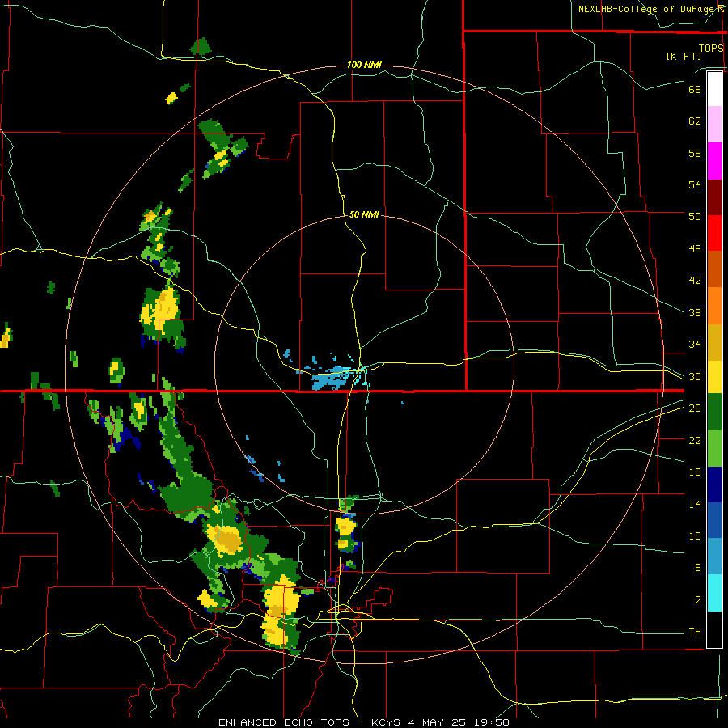
Task: Click the '50 NMI' range ring label
Action: click(x=364, y=214)
